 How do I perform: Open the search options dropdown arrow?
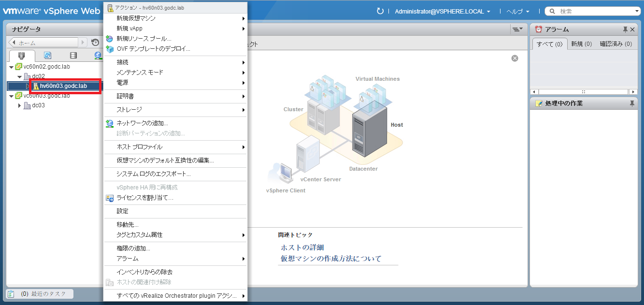click(x=637, y=11)
